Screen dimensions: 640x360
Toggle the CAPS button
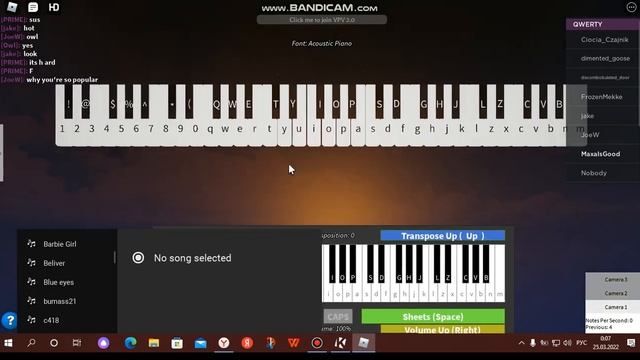[338, 317]
